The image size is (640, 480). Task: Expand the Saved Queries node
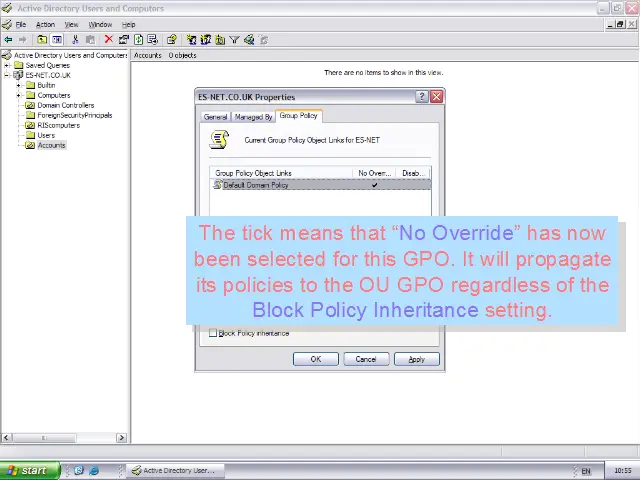(x=7, y=65)
